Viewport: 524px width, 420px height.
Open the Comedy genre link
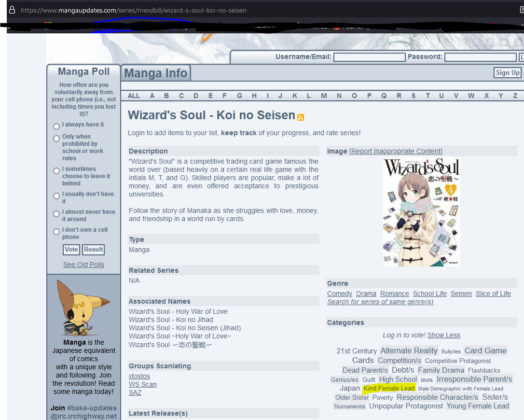click(340, 294)
